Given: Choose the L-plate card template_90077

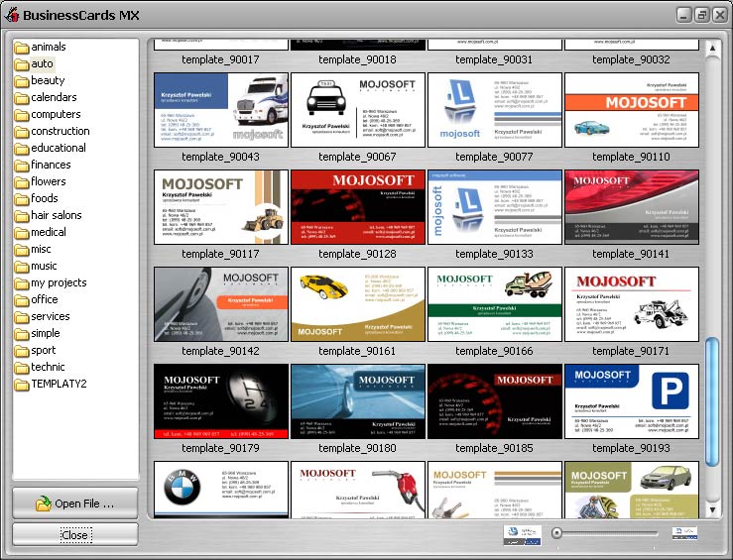Looking at the screenshot, I should click(495, 110).
